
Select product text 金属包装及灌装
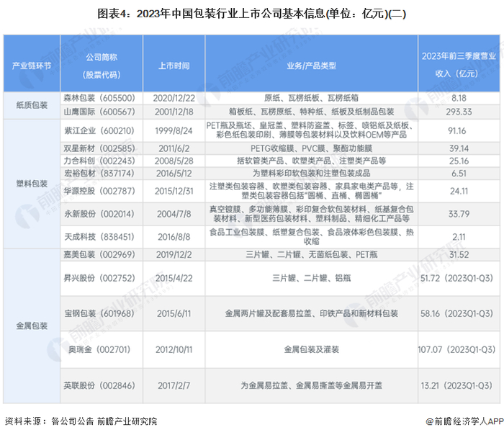(311, 349)
